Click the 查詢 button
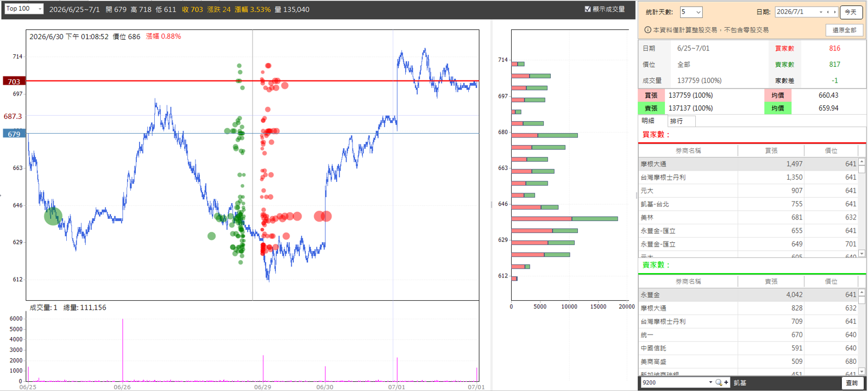868x391 pixels. [852, 383]
